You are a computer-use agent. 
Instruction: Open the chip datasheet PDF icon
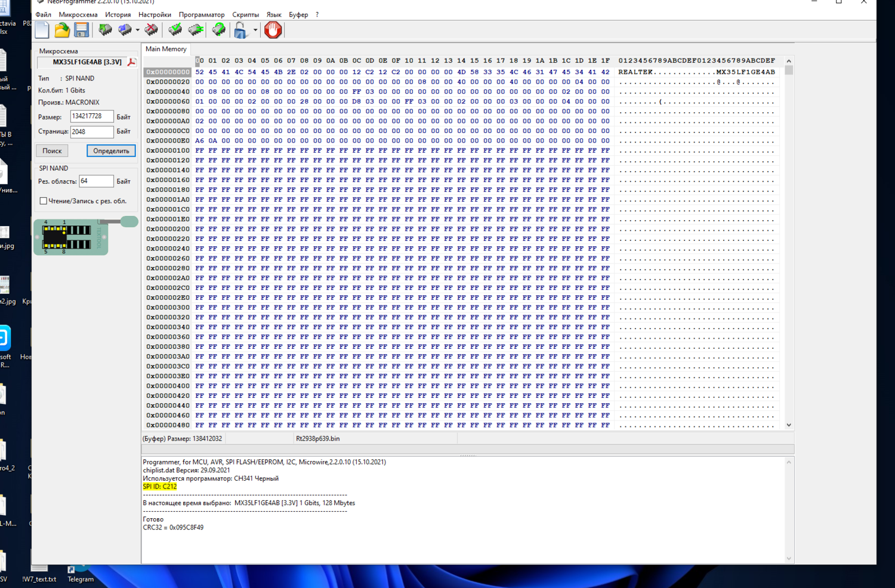[132, 62]
